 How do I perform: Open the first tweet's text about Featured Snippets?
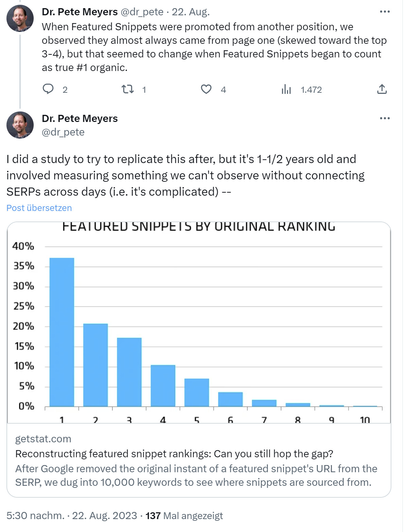click(214, 47)
